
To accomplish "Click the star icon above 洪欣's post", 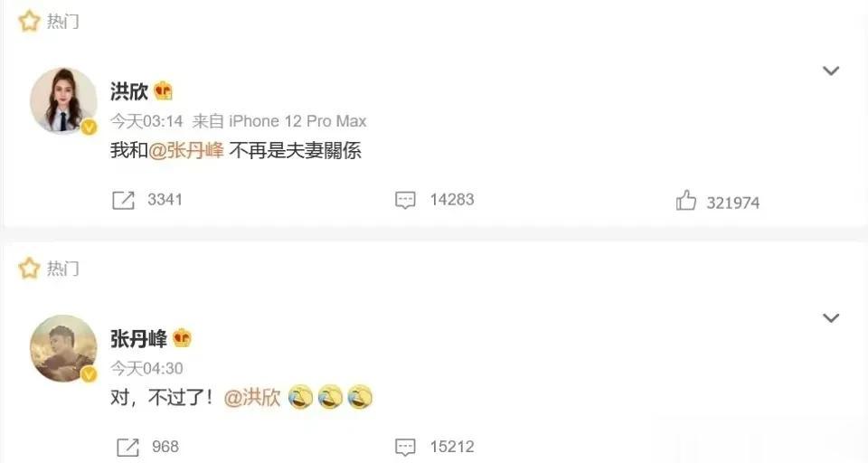I will click(29, 22).
